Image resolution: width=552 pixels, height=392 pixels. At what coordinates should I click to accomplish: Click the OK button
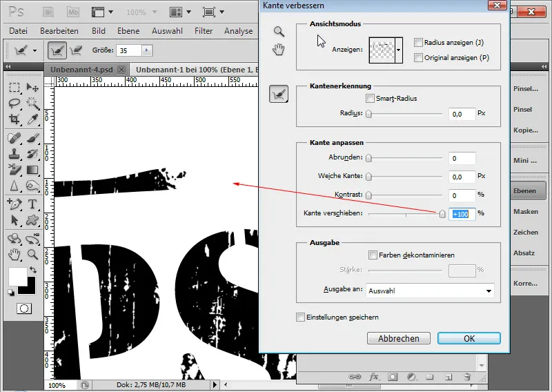[x=469, y=338]
